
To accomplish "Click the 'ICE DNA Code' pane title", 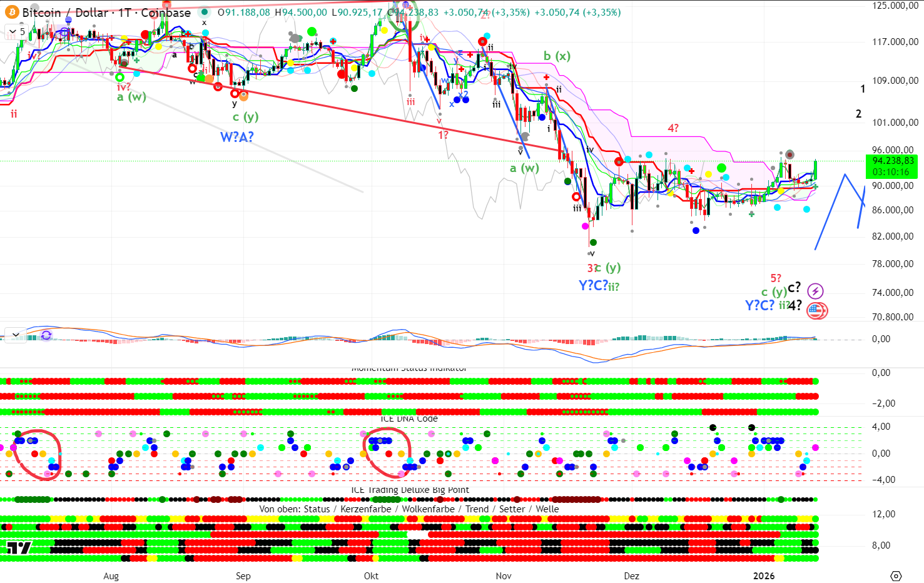I will point(409,418).
